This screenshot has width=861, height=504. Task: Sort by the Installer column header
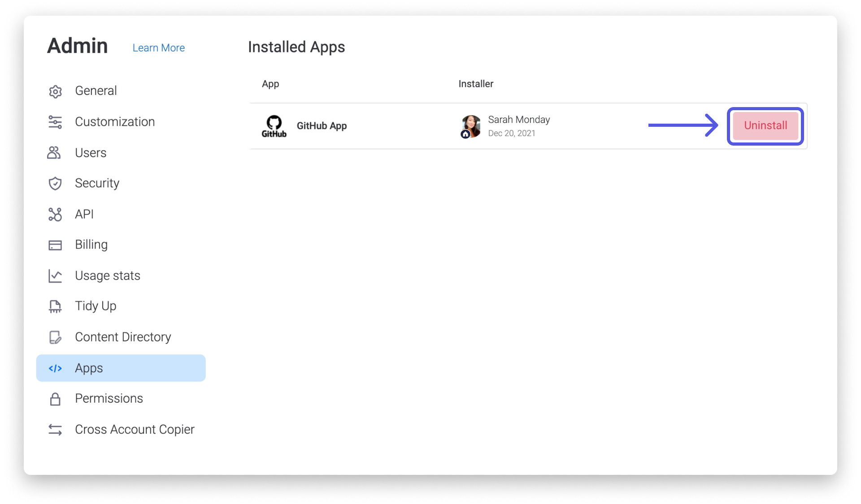coord(475,84)
